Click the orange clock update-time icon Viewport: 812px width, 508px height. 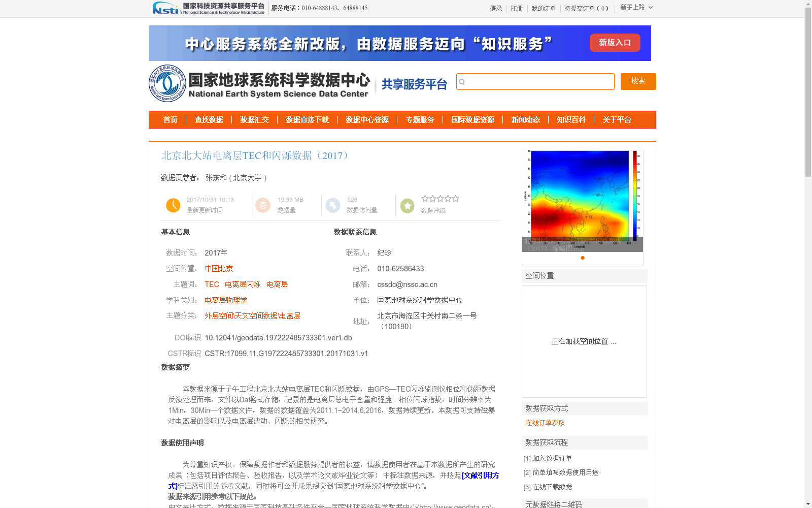173,205
